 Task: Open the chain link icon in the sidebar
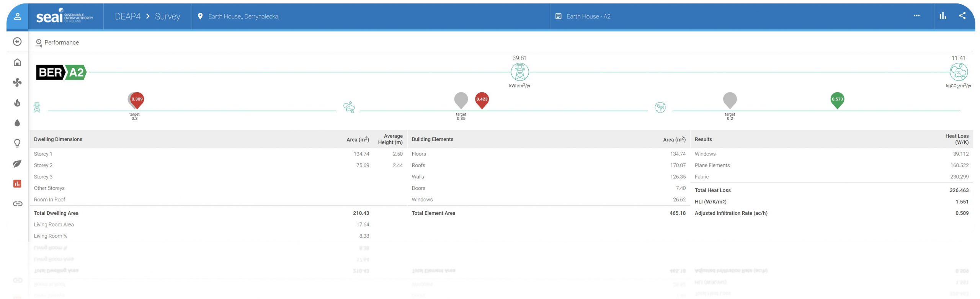point(17,204)
